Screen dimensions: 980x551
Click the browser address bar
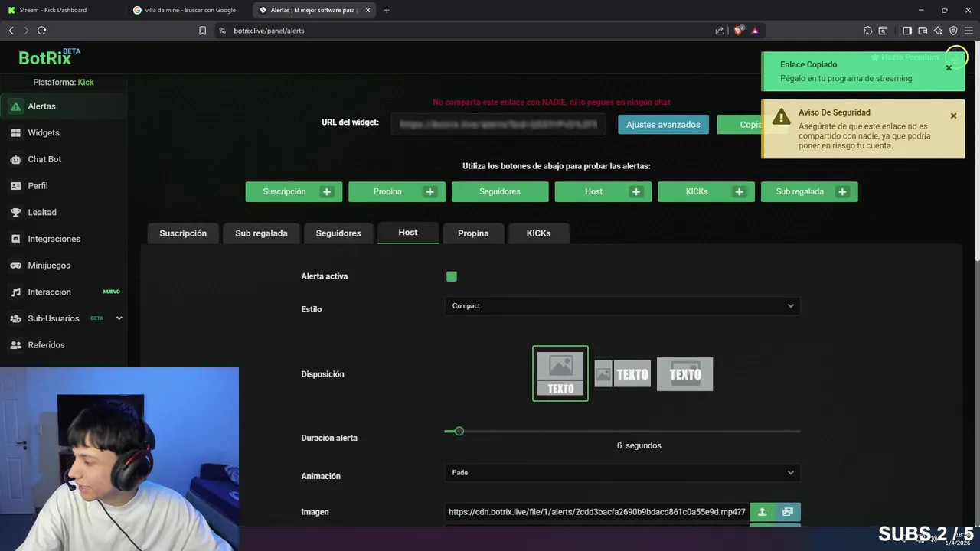[467, 31]
